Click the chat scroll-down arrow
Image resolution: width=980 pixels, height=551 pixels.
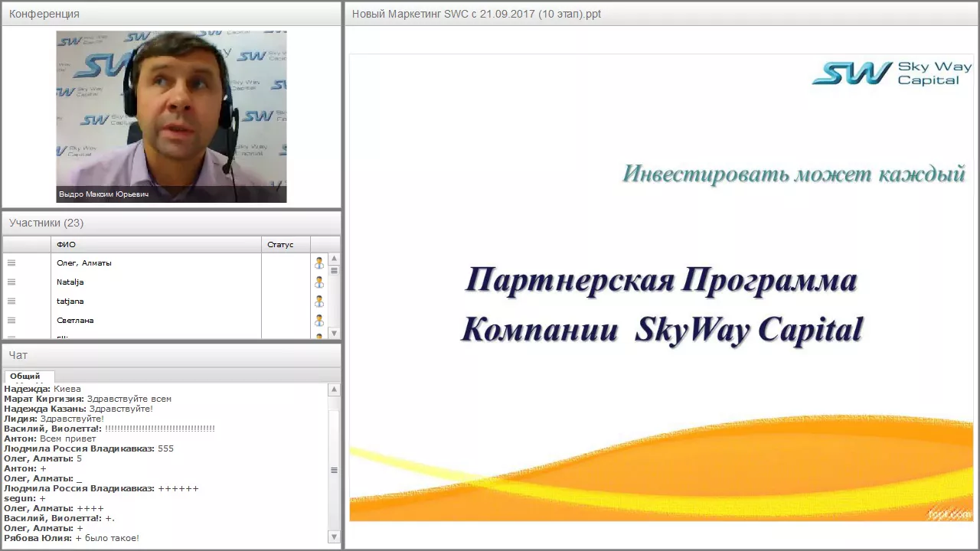coord(334,537)
